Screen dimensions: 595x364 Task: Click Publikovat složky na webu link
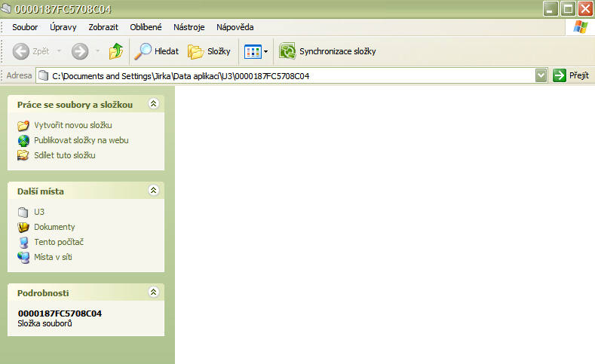click(x=81, y=140)
